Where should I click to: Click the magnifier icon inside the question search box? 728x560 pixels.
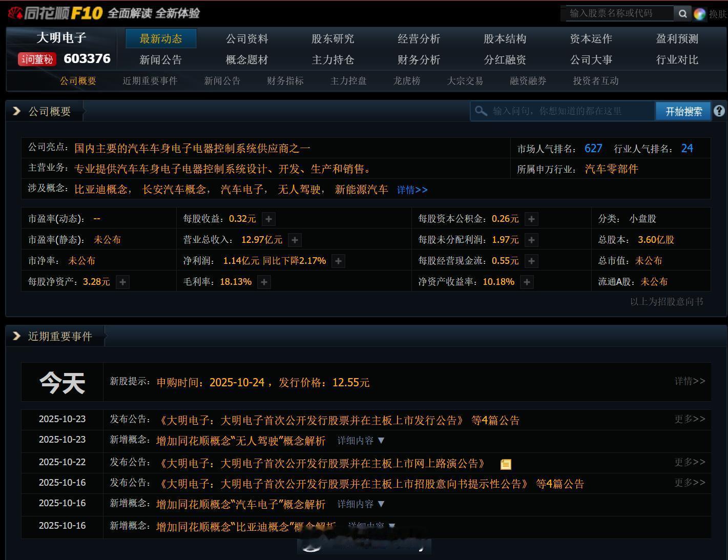(481, 111)
